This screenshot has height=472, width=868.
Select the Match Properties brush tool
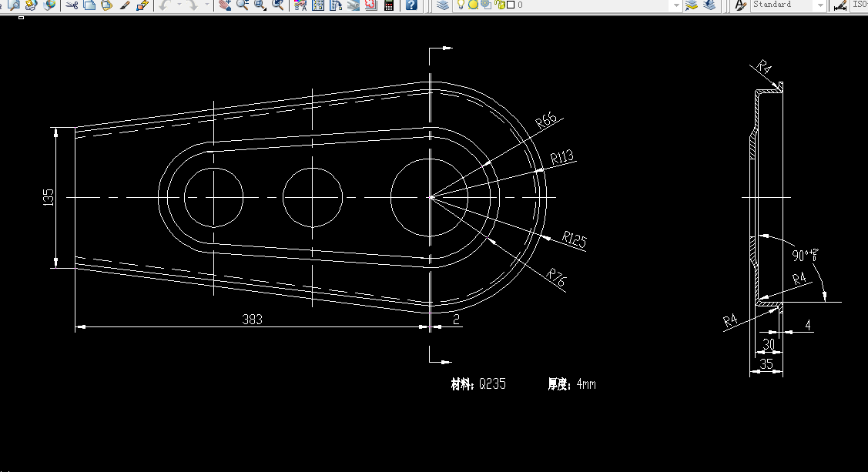[125, 5]
